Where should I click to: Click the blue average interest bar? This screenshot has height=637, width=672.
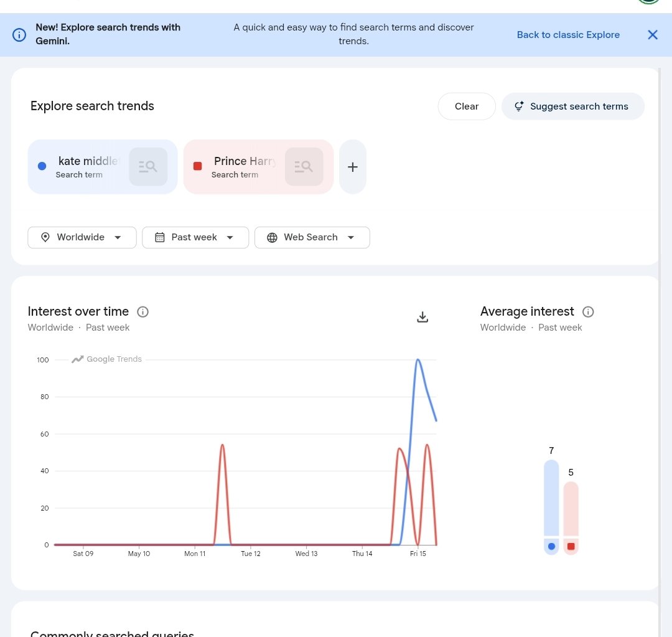tap(551, 498)
